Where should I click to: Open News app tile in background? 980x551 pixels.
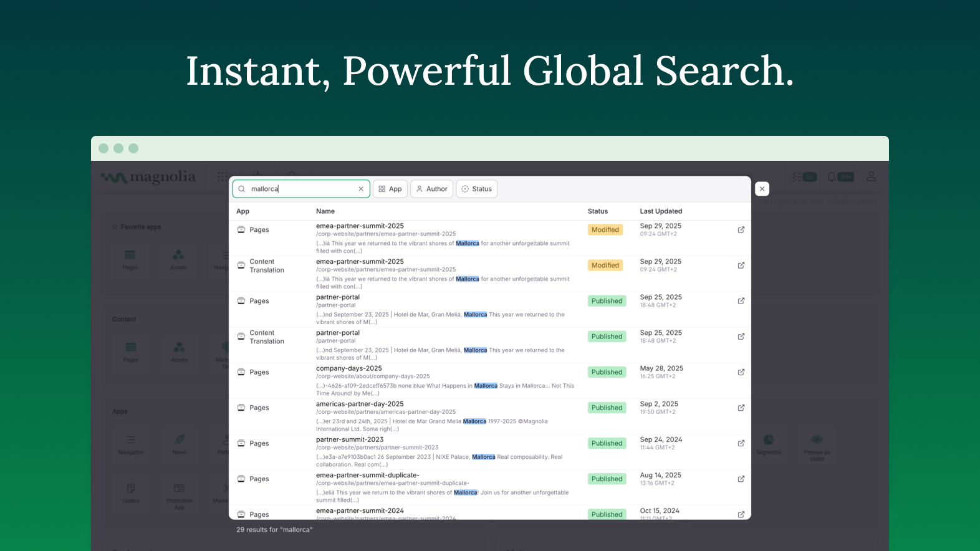coord(180,445)
